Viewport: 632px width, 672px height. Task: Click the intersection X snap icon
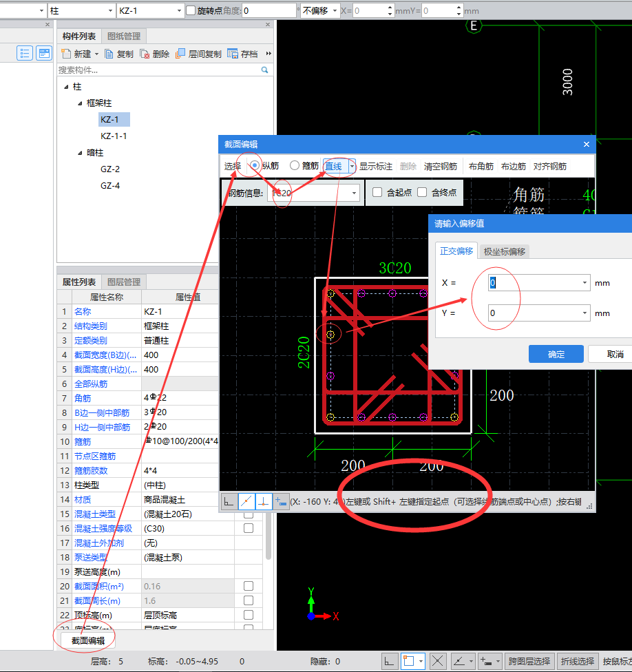pos(437,661)
